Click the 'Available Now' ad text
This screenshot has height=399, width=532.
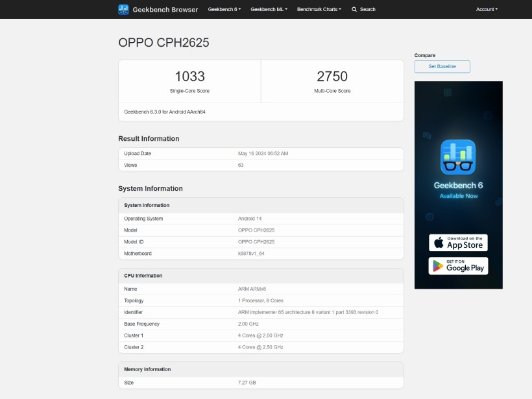(x=458, y=196)
